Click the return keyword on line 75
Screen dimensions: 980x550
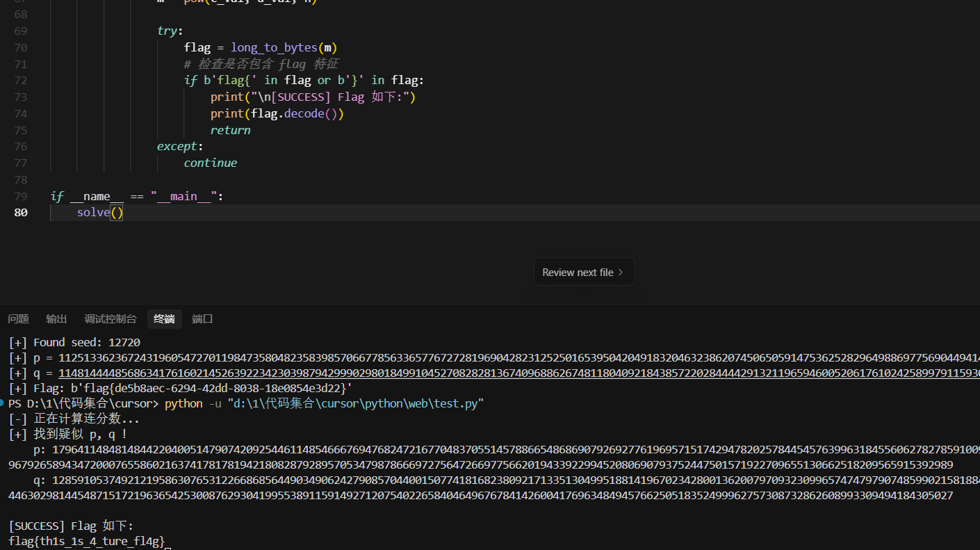click(230, 130)
